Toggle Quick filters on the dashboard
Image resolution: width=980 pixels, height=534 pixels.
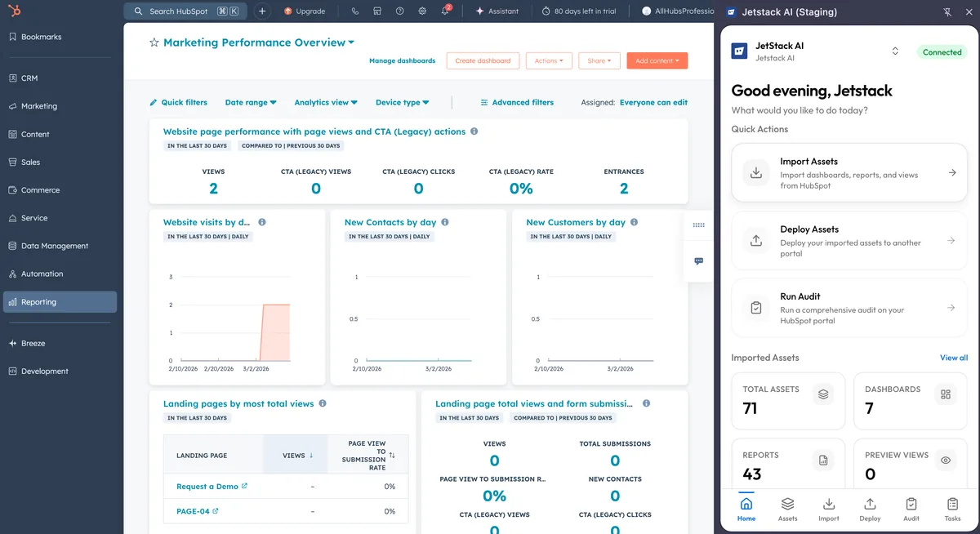click(179, 102)
